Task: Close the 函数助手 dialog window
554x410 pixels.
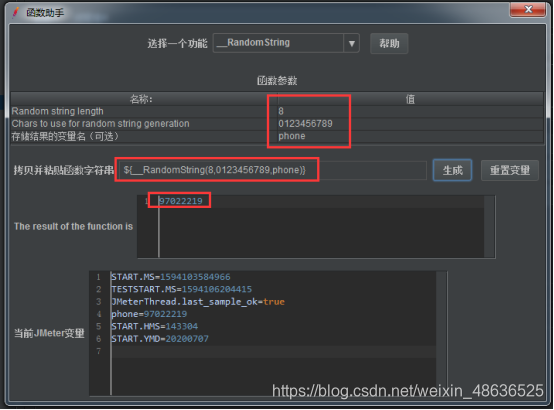Action: 528,9
